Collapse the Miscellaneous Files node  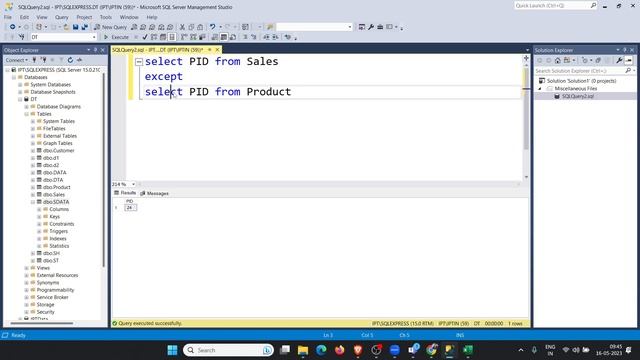tap(540, 89)
